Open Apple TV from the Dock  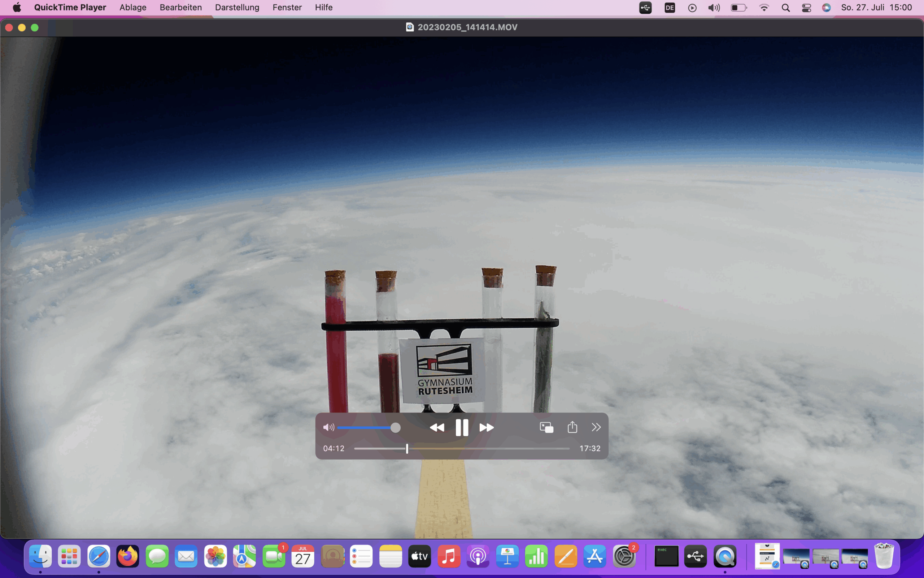click(x=420, y=556)
